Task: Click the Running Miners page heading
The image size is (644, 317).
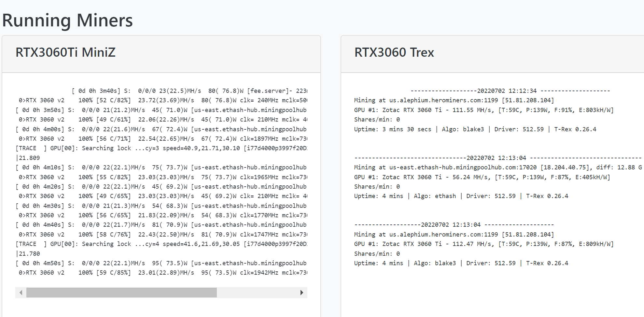Action: tap(67, 20)
